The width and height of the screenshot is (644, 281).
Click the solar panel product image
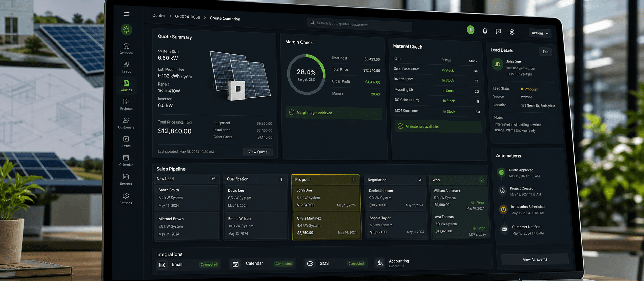tap(240, 76)
